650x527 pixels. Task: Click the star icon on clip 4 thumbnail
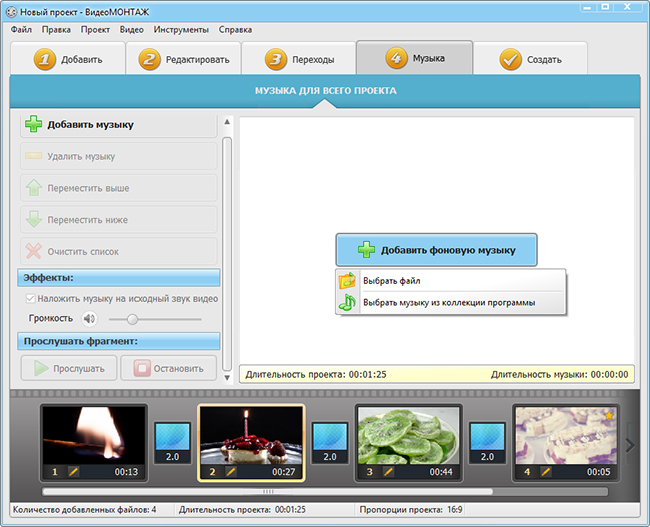(x=609, y=415)
